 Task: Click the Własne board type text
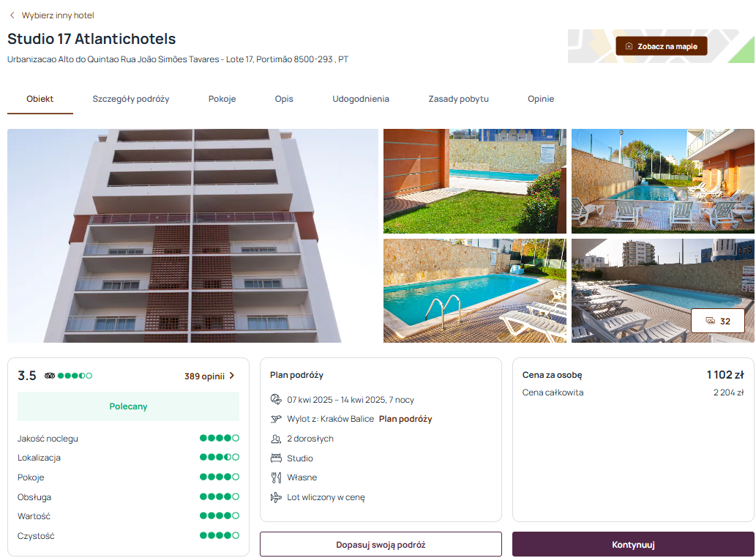click(x=302, y=477)
